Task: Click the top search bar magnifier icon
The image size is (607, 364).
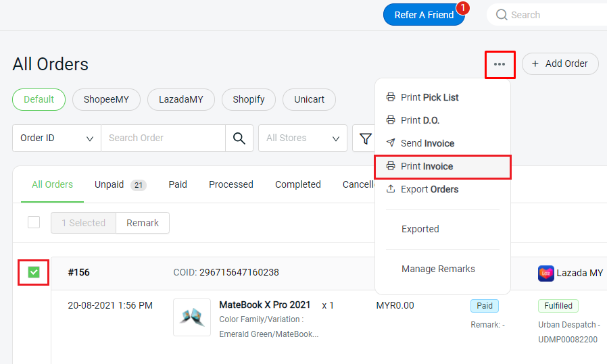Action: point(502,15)
